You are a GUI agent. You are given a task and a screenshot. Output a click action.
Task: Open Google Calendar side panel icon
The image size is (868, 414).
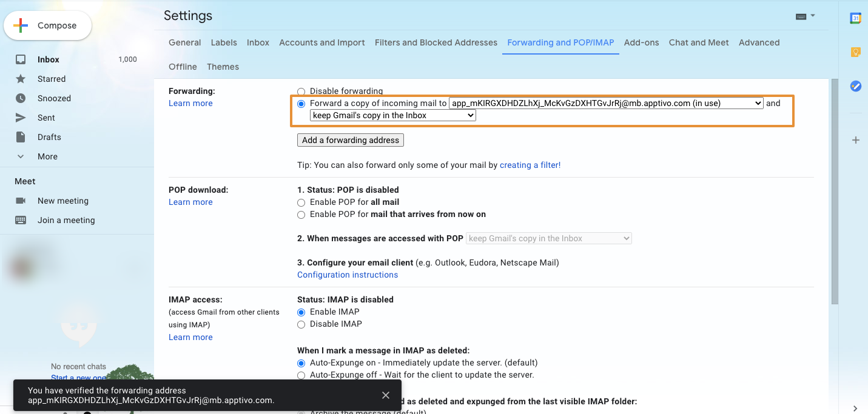(855, 18)
